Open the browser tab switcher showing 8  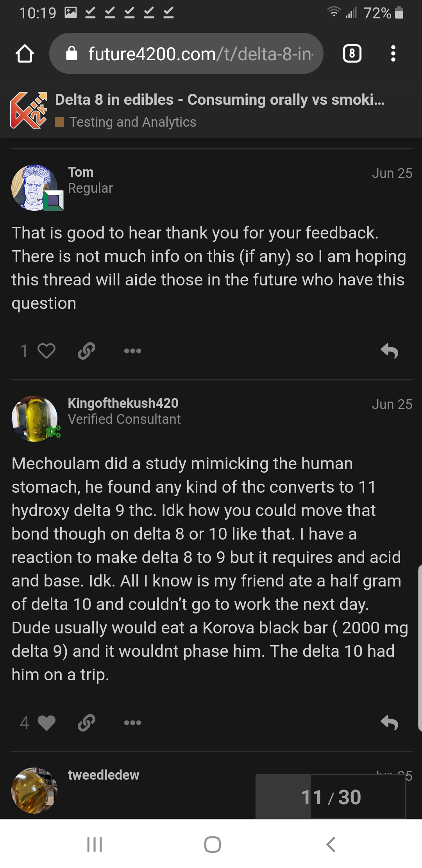(x=352, y=54)
